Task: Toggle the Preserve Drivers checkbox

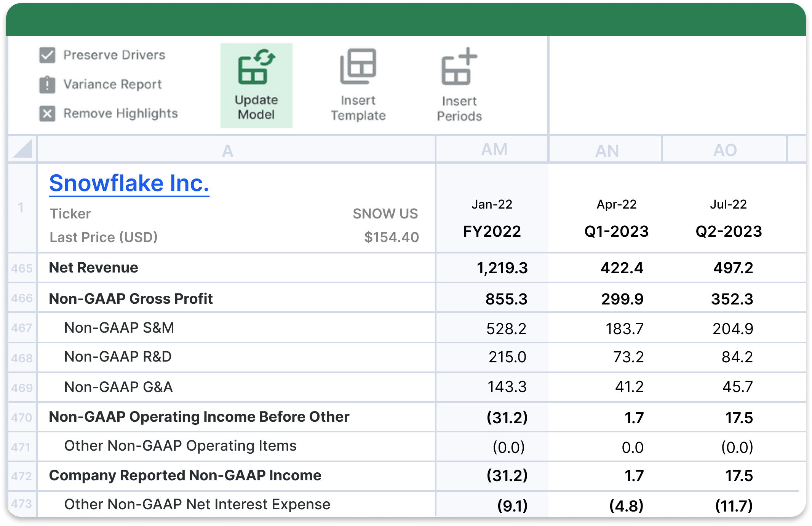Action: pos(47,55)
